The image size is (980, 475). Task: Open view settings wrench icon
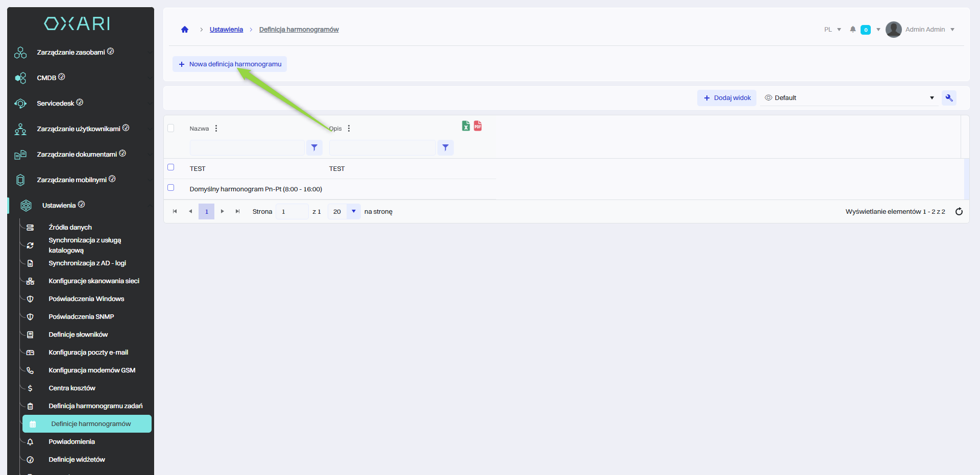[949, 98]
